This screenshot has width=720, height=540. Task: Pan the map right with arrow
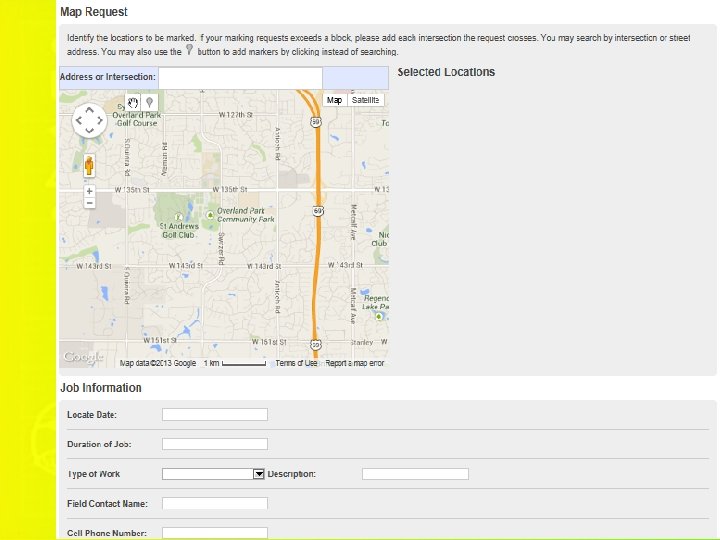point(100,120)
